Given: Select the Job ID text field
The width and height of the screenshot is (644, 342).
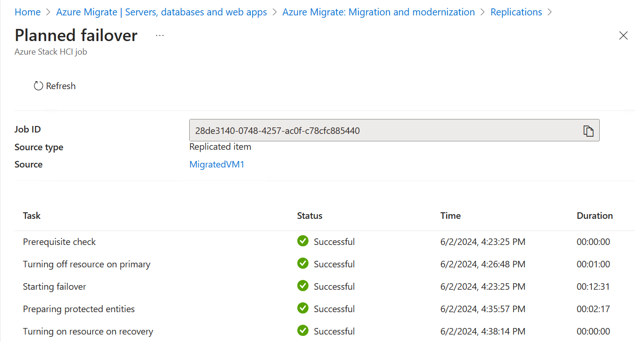Looking at the screenshot, I should tap(373, 130).
